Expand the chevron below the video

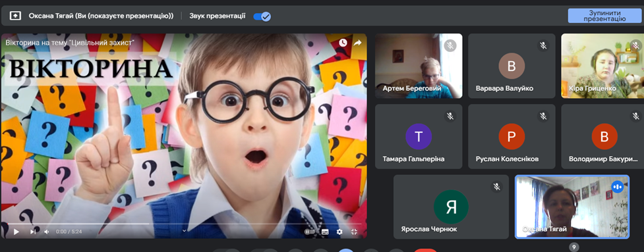pyautogui.click(x=184, y=230)
